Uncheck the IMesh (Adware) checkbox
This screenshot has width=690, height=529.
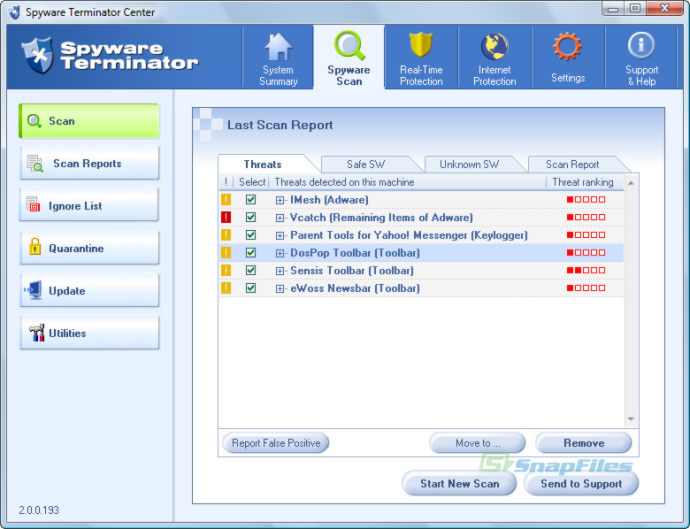tap(251, 199)
